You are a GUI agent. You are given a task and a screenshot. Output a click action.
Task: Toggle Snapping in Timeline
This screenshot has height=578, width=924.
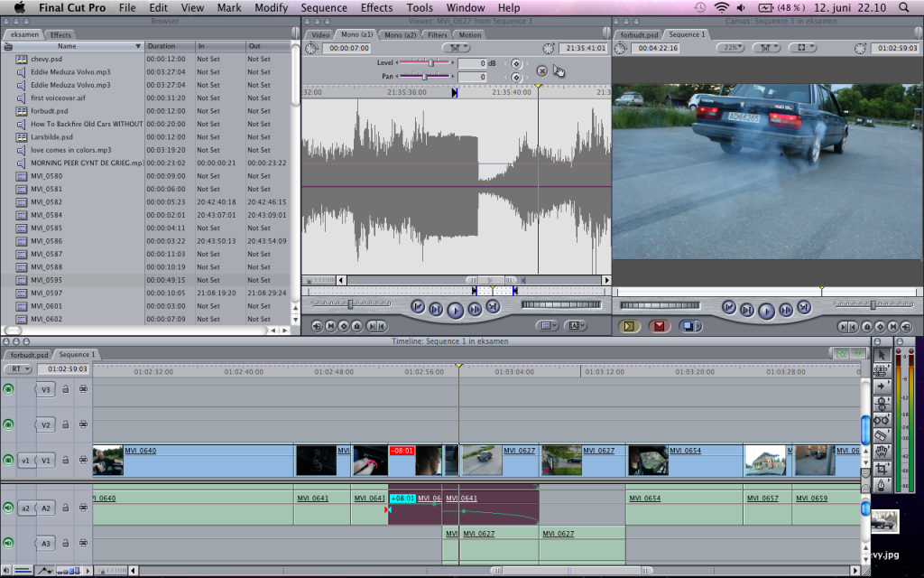(857, 354)
